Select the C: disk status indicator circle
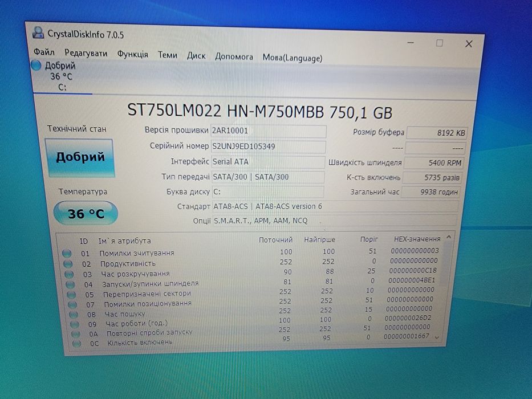532x399 pixels. (36, 65)
